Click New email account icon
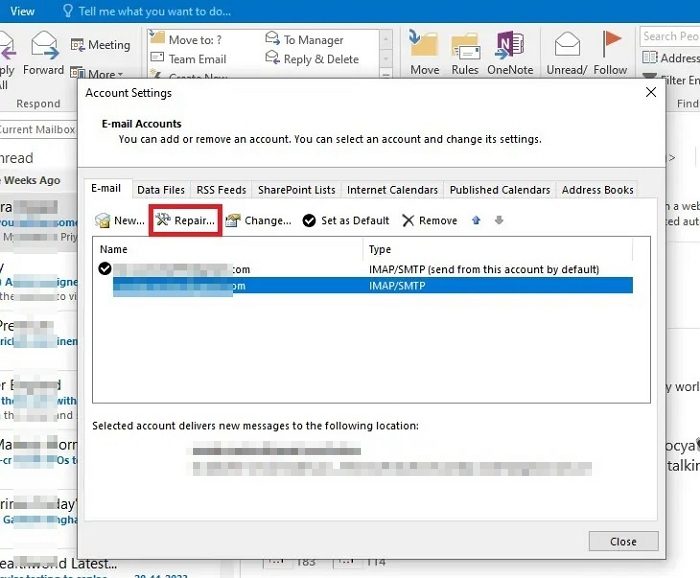This screenshot has height=578, width=700. (104, 220)
